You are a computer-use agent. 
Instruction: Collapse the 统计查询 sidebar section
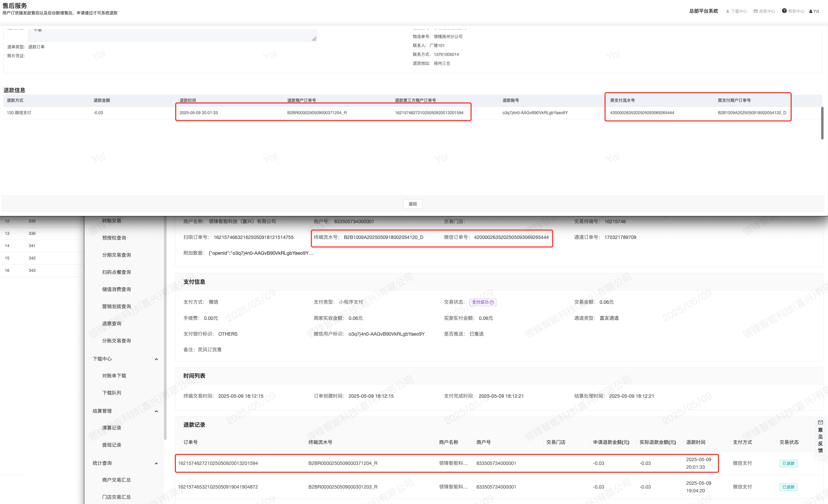coord(156,464)
